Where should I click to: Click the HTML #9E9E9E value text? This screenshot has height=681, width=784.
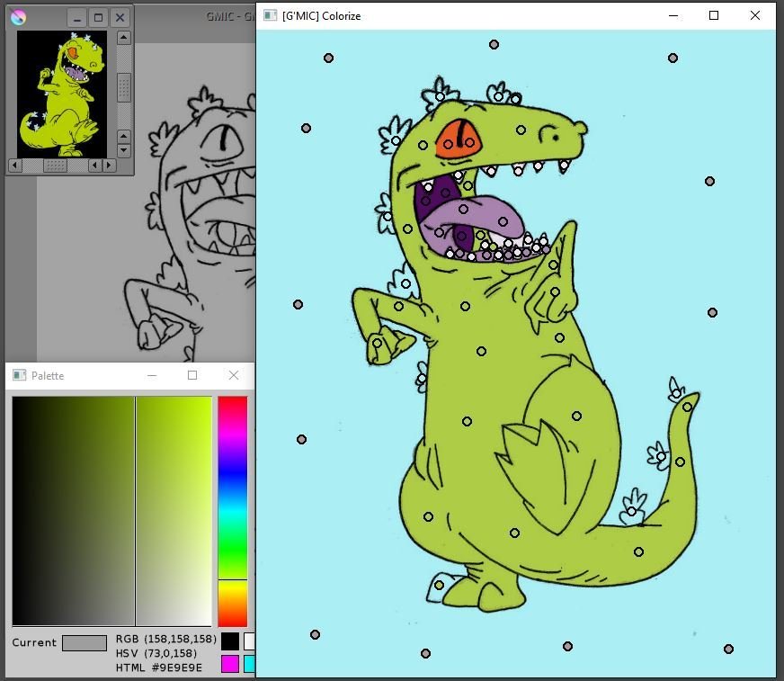click(x=159, y=668)
